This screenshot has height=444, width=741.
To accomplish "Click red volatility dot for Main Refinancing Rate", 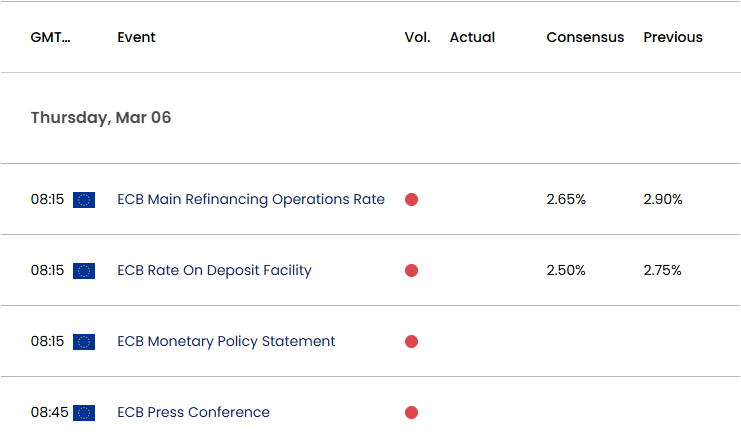I will point(411,200).
